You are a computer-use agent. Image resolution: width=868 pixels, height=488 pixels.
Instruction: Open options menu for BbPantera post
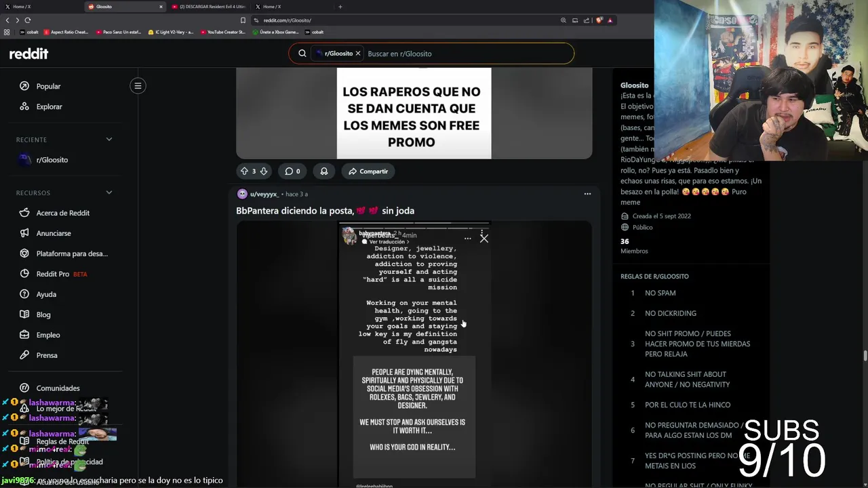pos(587,194)
